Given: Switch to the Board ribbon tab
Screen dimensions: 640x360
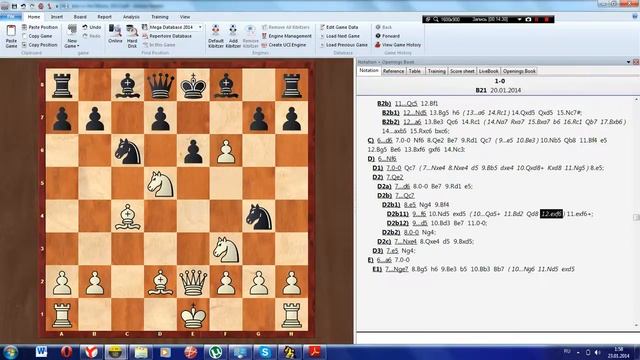Looking at the screenshot, I should coord(80,17).
